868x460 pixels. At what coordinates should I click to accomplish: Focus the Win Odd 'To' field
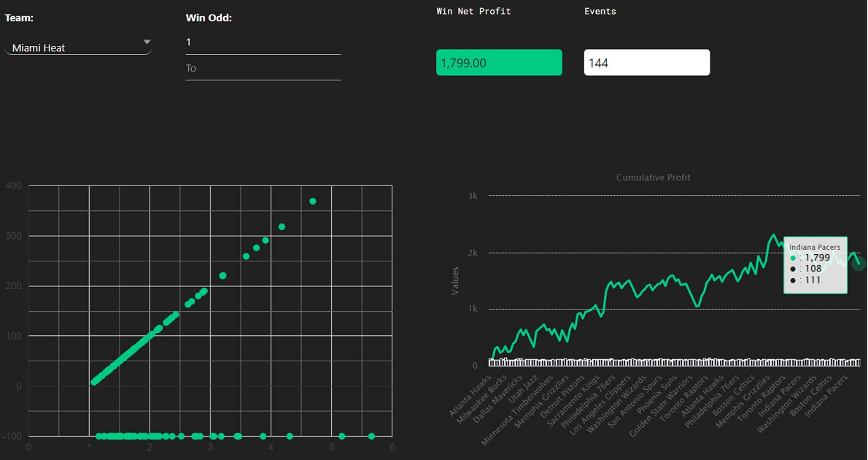[x=263, y=68]
